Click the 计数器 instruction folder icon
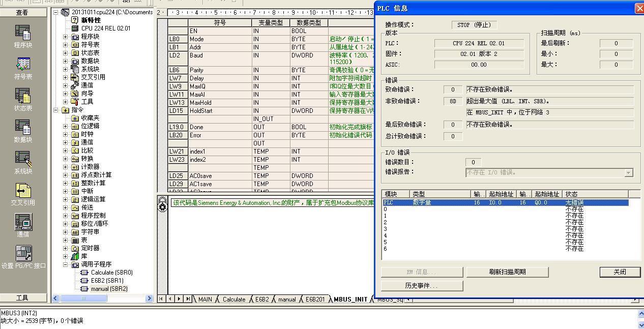The width and height of the screenshot is (644, 329). (x=75, y=167)
